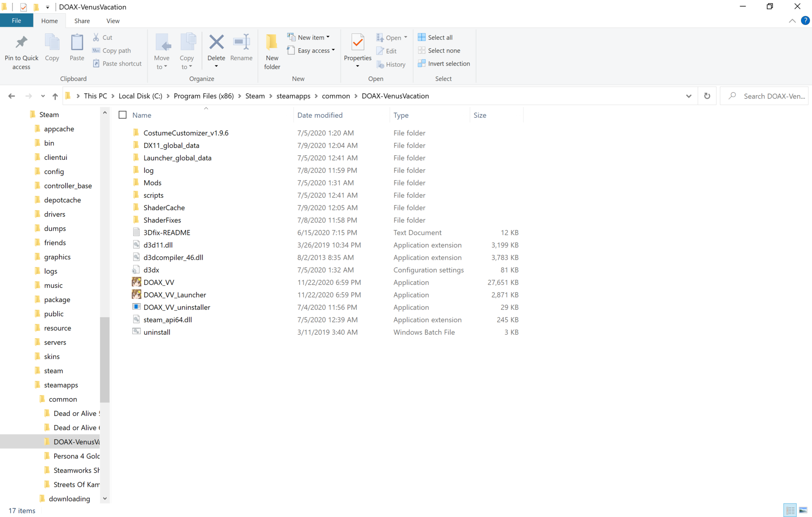Viewport: 812px width, 517px height.
Task: Switch to details view layout
Action: click(790, 510)
